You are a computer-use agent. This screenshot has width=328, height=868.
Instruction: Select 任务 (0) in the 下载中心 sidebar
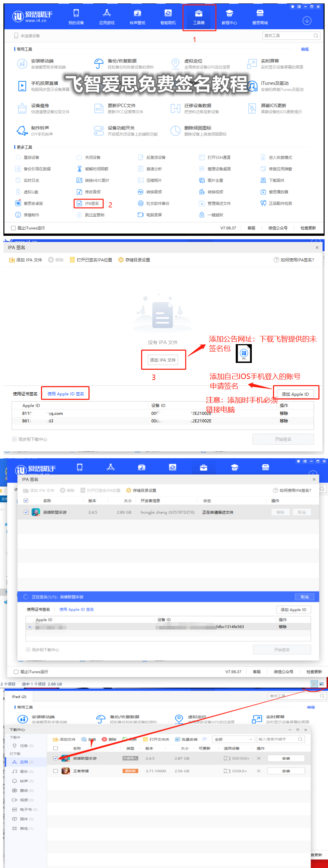pos(26,746)
